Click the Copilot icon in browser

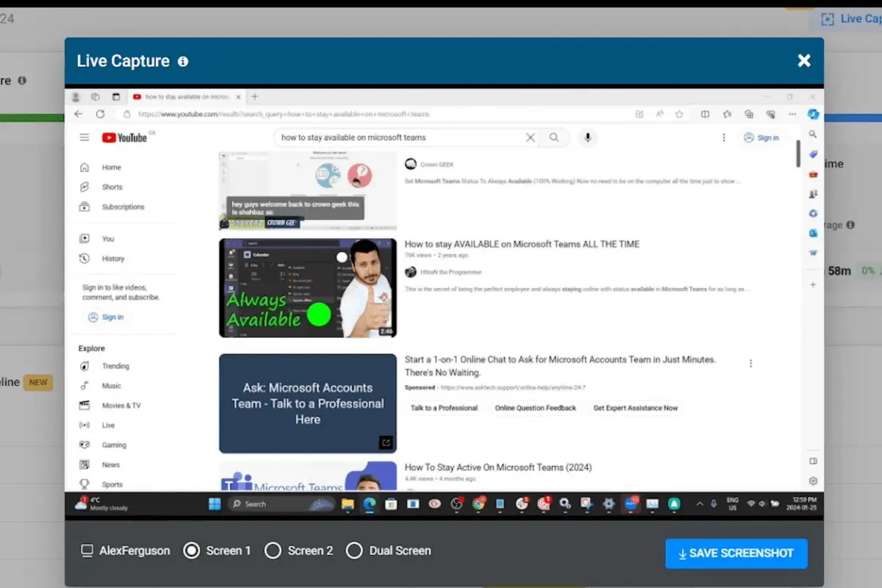814,114
